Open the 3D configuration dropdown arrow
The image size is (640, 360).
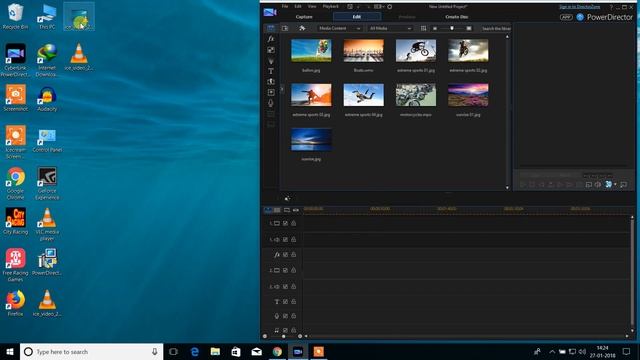[615, 184]
